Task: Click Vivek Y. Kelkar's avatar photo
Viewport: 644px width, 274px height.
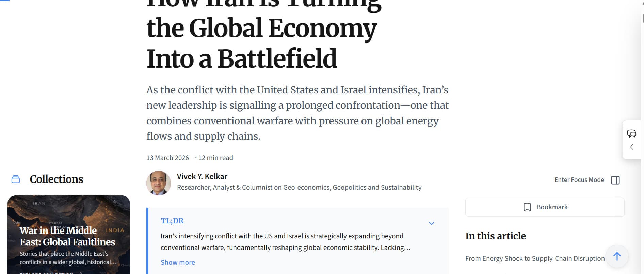Action: coord(159,183)
